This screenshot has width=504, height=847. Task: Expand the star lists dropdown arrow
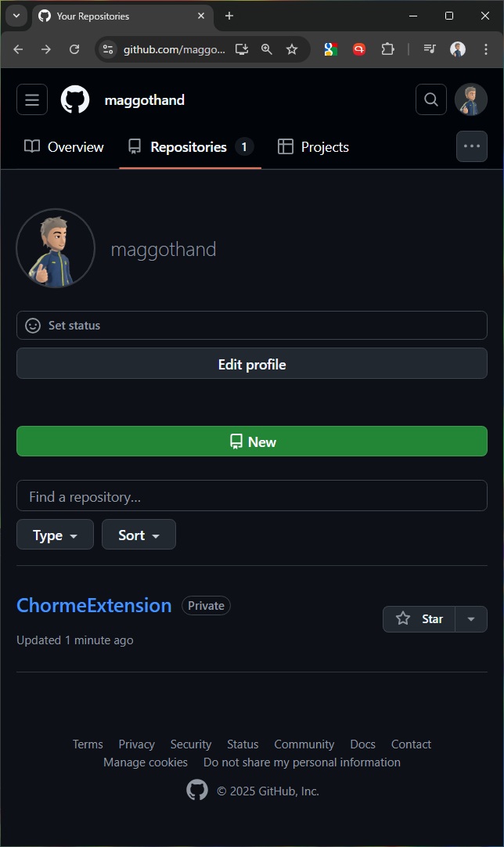click(x=471, y=618)
